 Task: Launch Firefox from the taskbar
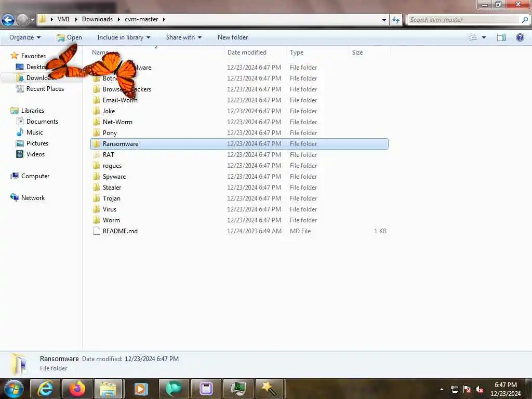click(x=77, y=389)
